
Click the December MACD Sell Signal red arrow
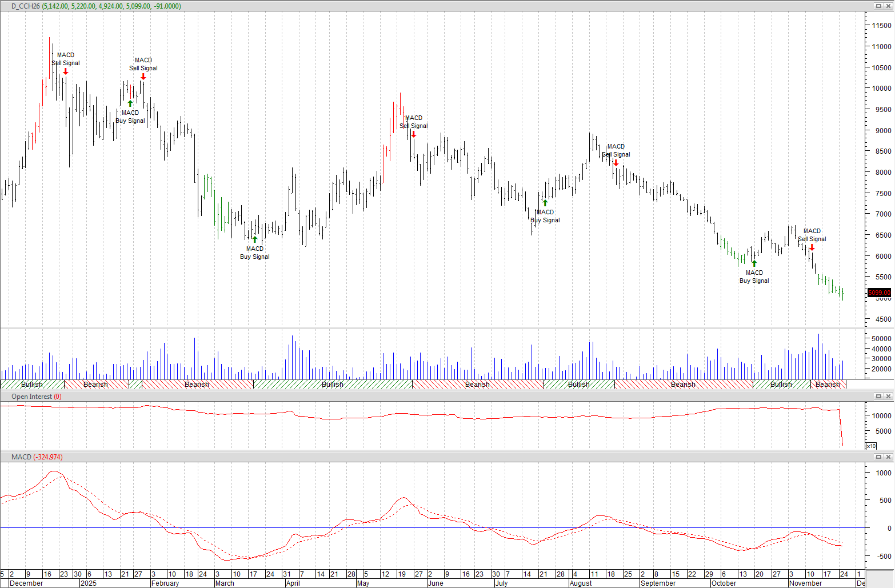coord(65,71)
